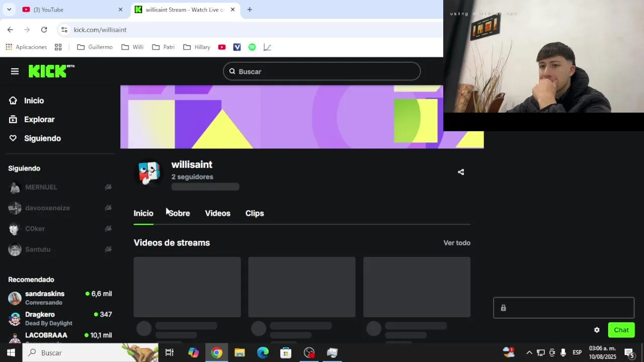
Task: Open the Windows Start menu
Action: coord(11,353)
